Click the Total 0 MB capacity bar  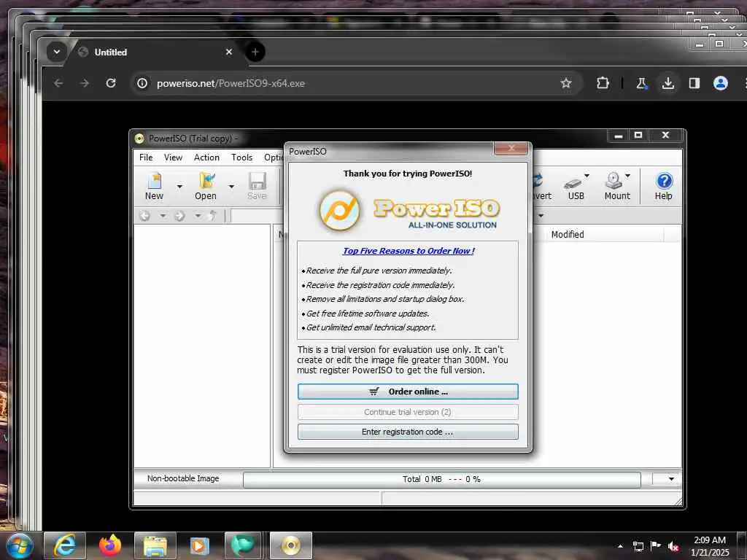[441, 480]
